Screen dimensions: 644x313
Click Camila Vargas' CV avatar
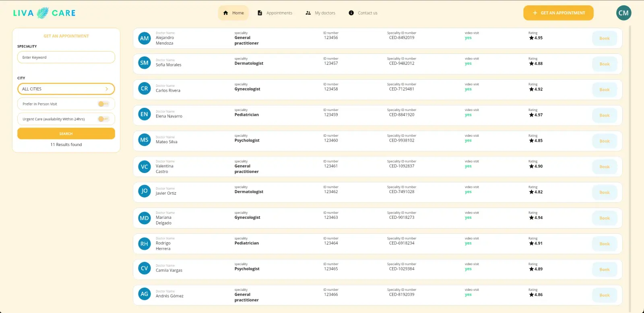(x=144, y=268)
